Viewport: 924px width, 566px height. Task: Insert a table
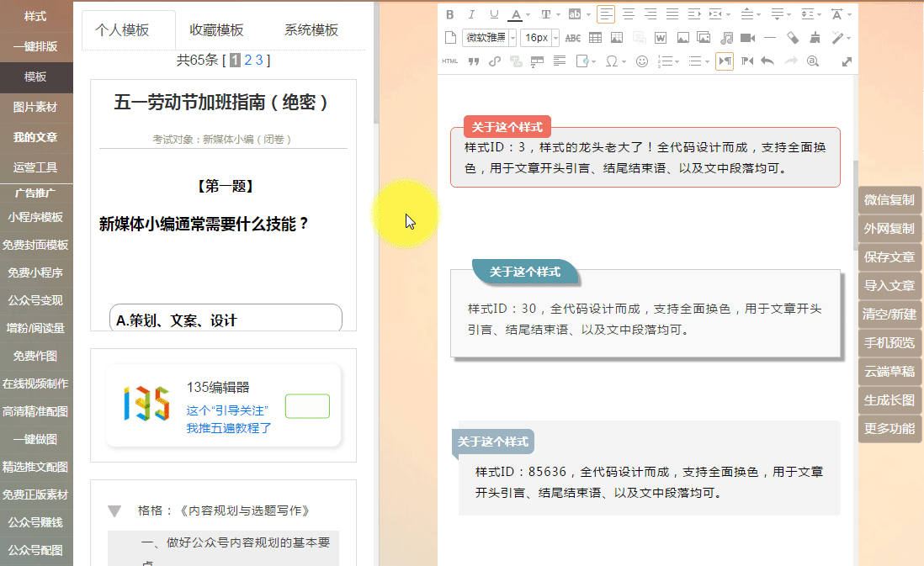point(595,39)
